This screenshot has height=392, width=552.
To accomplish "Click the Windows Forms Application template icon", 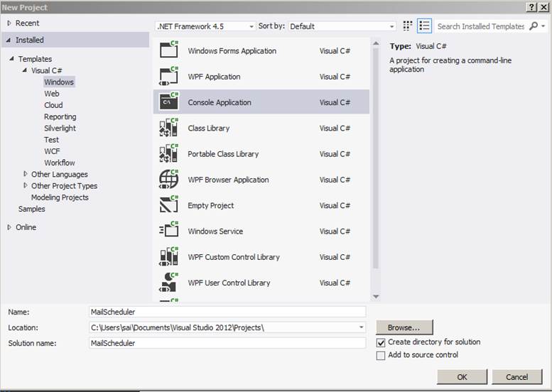I will (169, 50).
